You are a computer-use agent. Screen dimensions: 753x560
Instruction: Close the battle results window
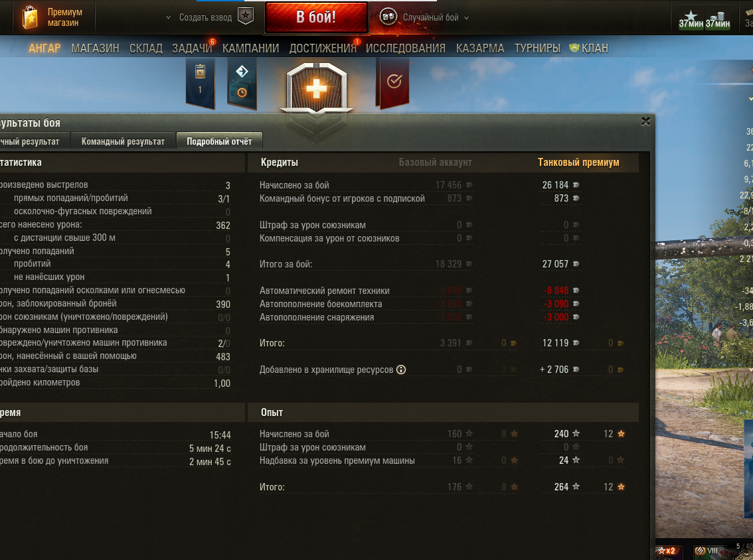645,121
